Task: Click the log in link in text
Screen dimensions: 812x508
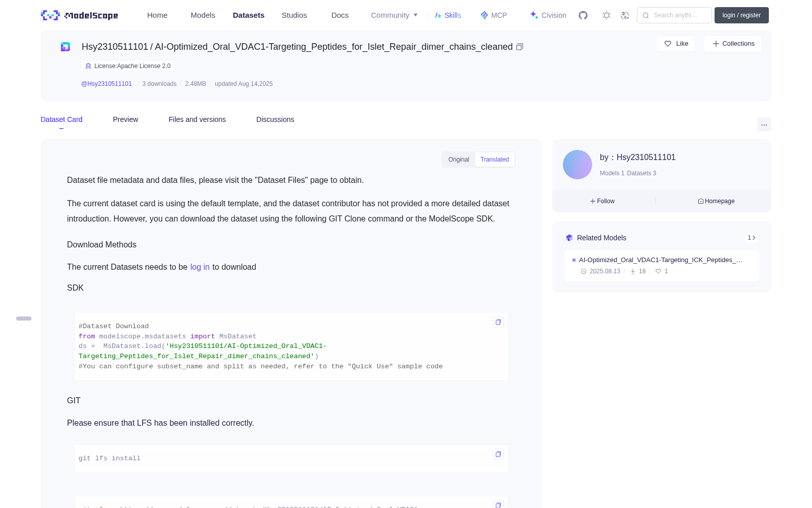Action: [x=200, y=267]
